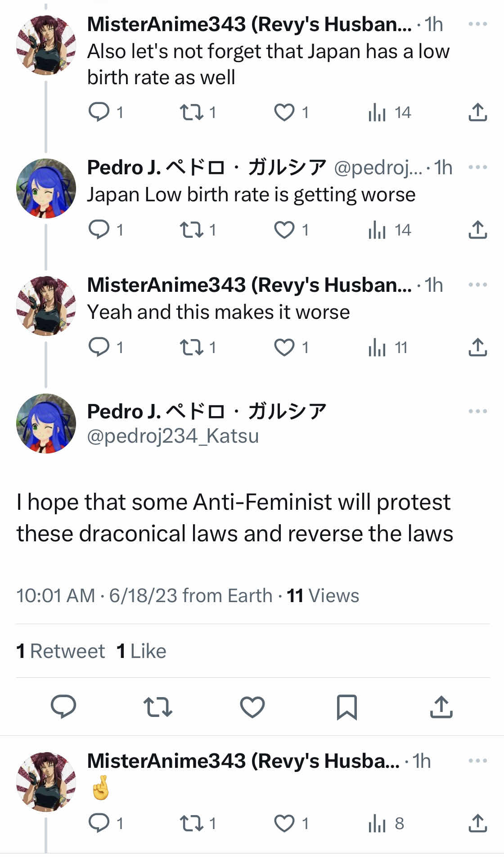
Task: Reply to the main tweet by Pedro J.
Action: pyautogui.click(x=63, y=707)
